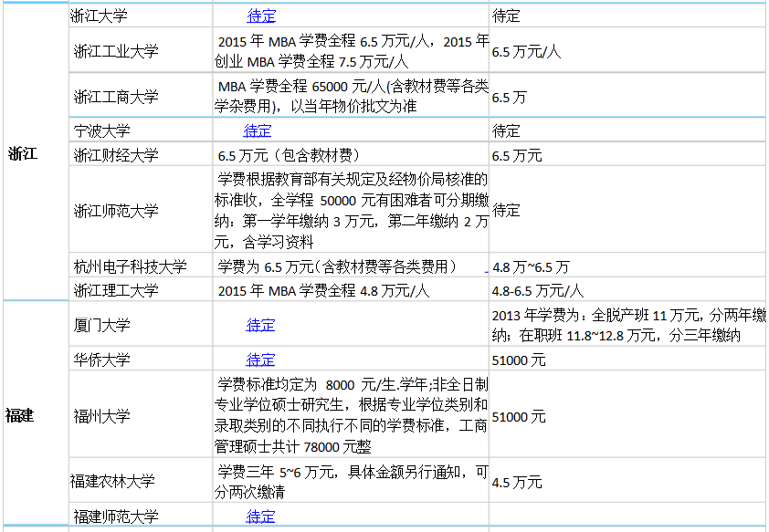This screenshot has height=532, width=769.
Task: Open the 待定 link for 宁波大学
Action: (x=257, y=130)
